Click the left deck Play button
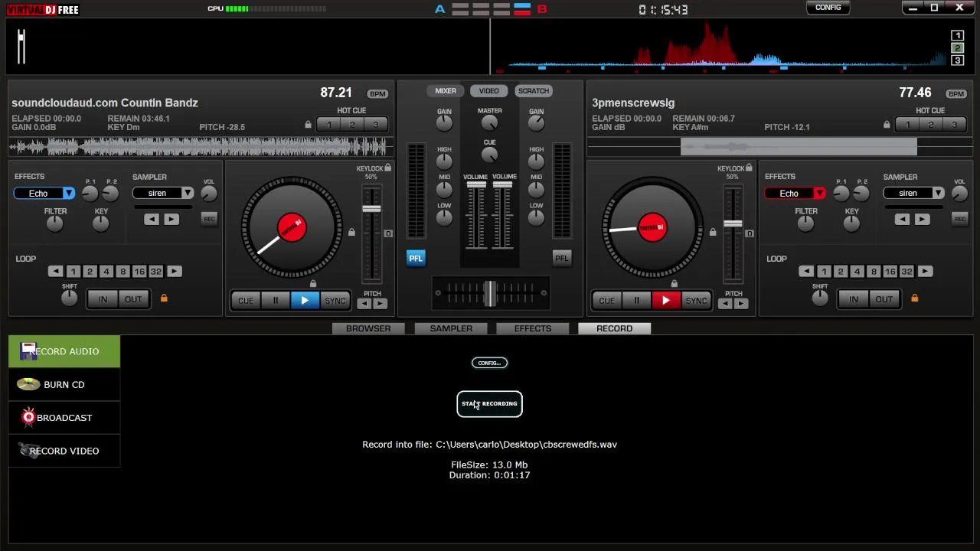 [305, 301]
